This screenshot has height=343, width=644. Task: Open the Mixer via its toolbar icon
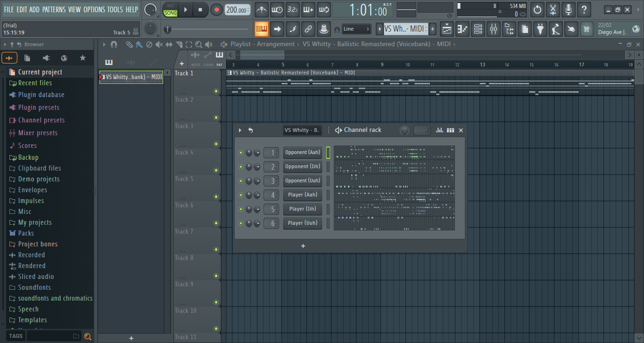coord(493,29)
